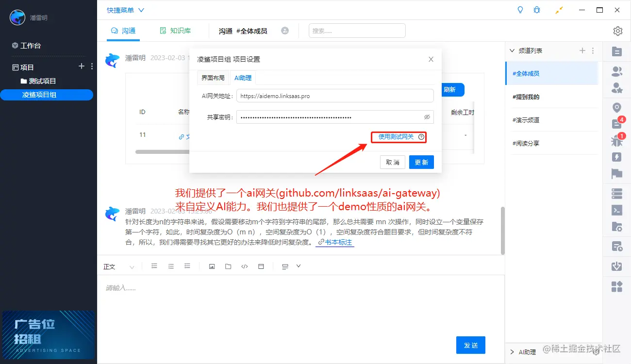This screenshot has width=631, height=364.
Task: Open the task list icon with badge 4
Action: (x=617, y=124)
